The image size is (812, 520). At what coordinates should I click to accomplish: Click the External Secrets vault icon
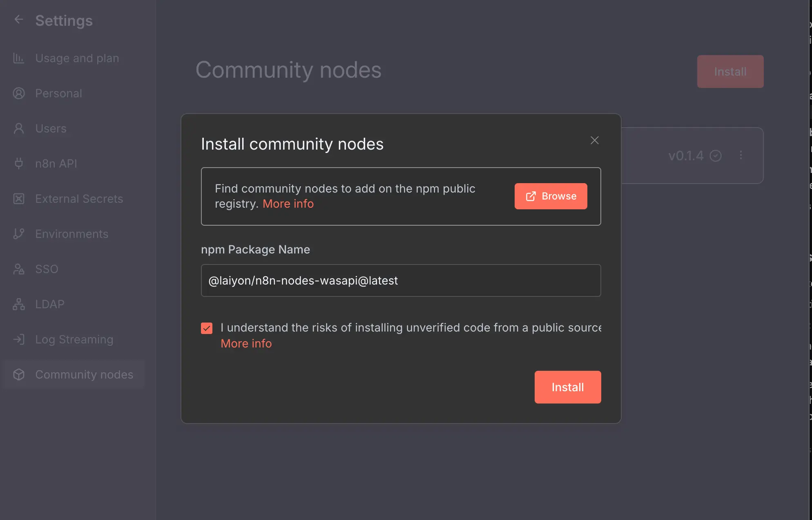pos(19,199)
